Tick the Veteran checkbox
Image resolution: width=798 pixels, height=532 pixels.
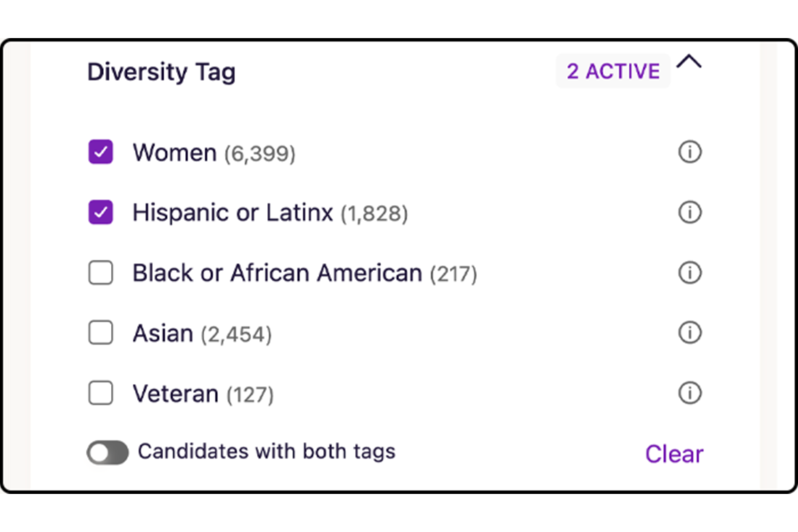click(101, 393)
